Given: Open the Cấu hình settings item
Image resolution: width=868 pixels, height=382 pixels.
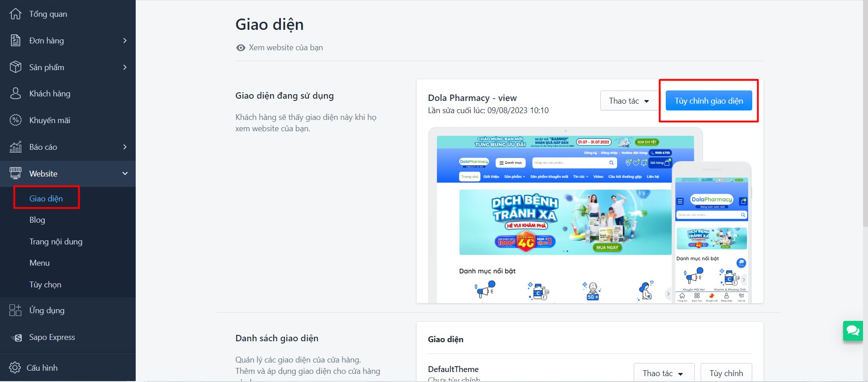Looking at the screenshot, I should pos(68,368).
